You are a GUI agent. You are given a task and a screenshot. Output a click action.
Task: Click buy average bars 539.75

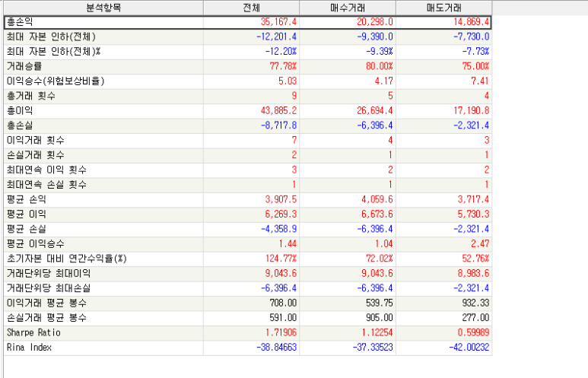380,303
